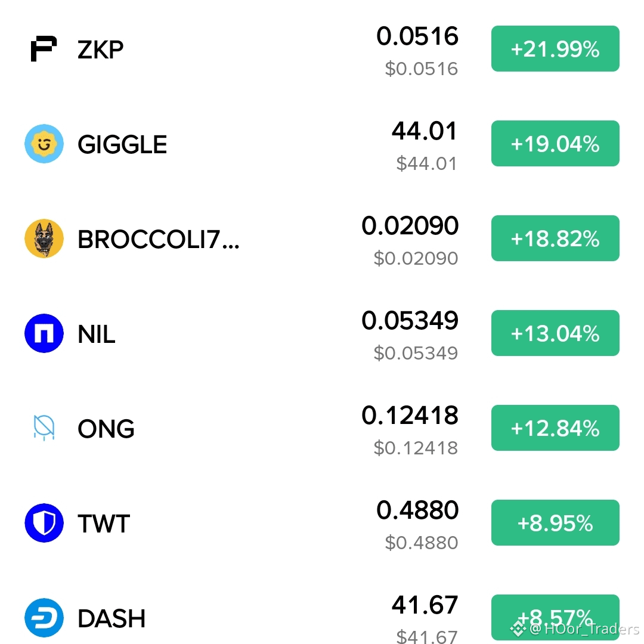
Task: Click the TWT +8.95% change badge
Action: pos(555,523)
